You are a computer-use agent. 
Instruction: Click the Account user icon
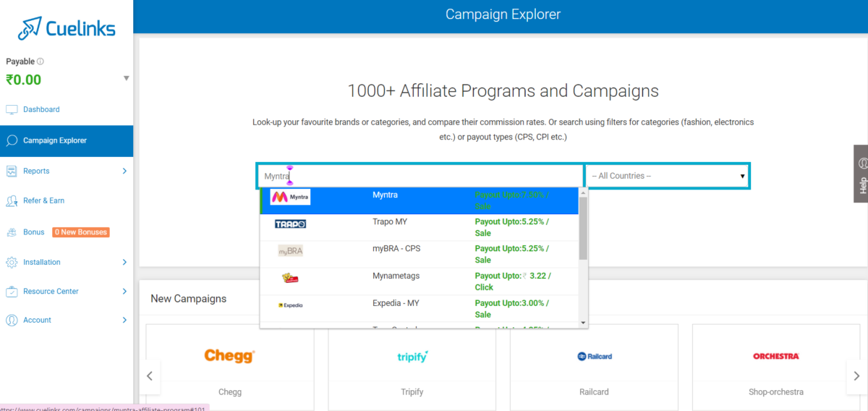(12, 320)
